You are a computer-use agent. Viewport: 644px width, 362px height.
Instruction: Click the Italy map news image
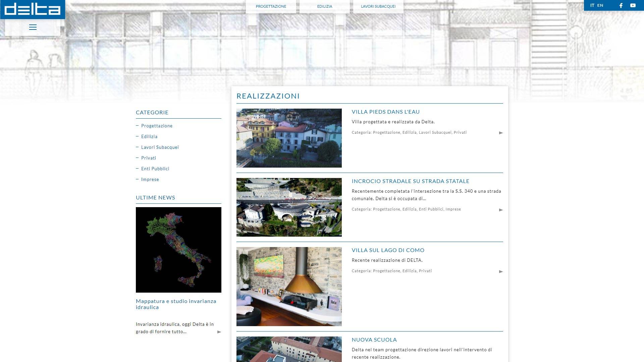point(178,250)
